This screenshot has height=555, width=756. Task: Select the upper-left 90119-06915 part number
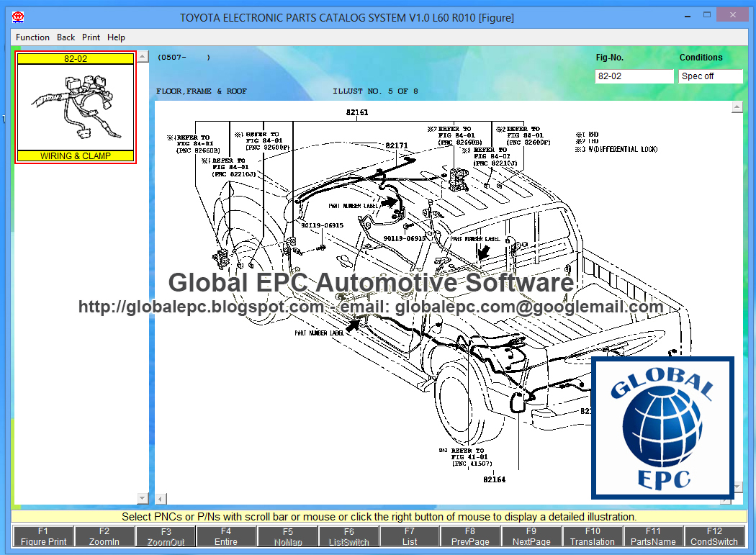(x=323, y=225)
